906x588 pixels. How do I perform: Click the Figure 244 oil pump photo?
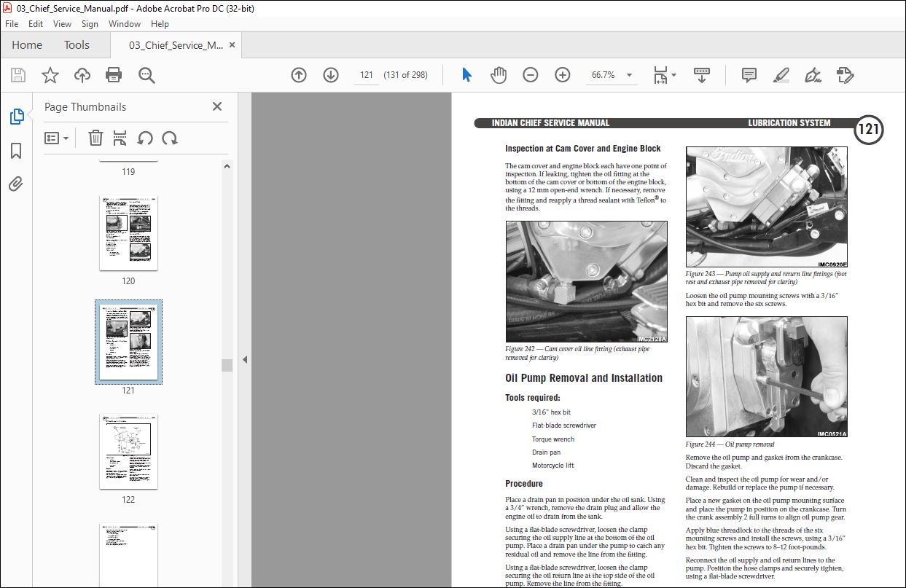click(767, 377)
